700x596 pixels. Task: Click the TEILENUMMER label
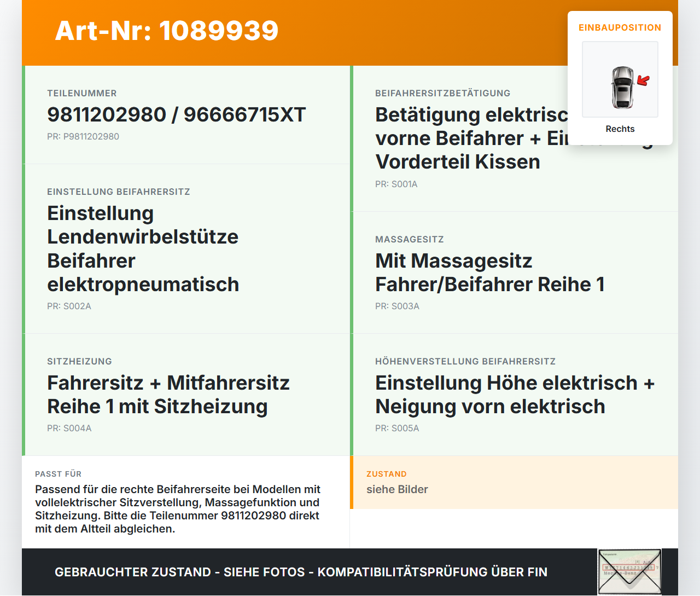[x=82, y=93]
